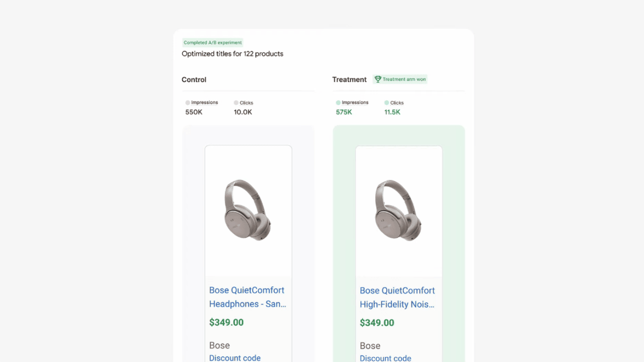The width and height of the screenshot is (644, 362).
Task: Click the Treatment column heading
Action: tap(349, 79)
